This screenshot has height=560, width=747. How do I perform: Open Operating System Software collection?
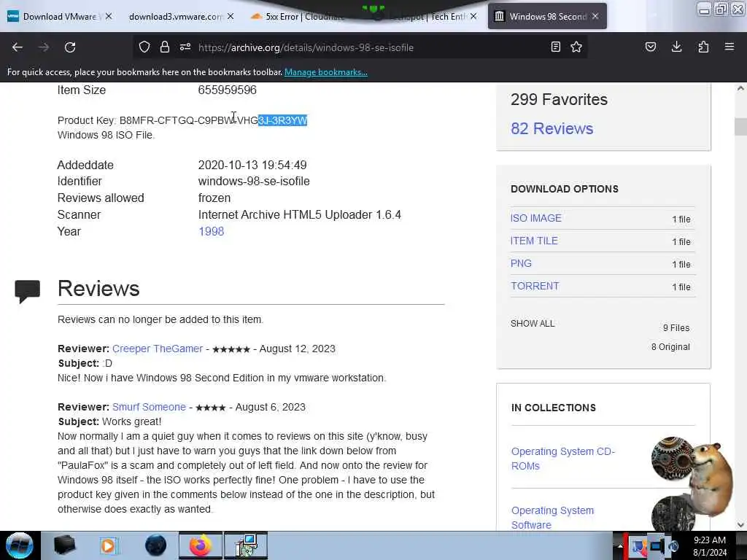pyautogui.click(x=553, y=518)
